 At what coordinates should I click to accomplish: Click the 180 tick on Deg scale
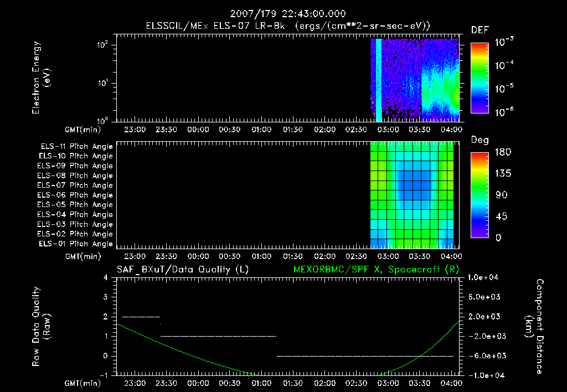click(x=503, y=152)
